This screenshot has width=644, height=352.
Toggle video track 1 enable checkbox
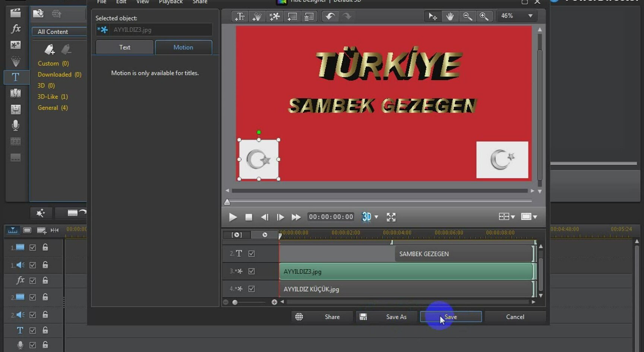coord(33,247)
